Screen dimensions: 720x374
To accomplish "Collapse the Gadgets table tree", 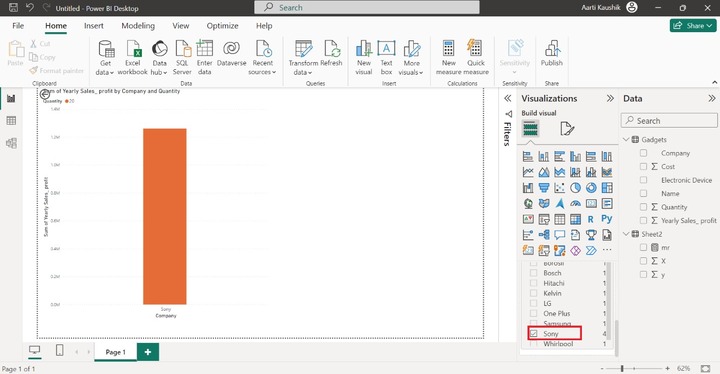I will (x=626, y=139).
